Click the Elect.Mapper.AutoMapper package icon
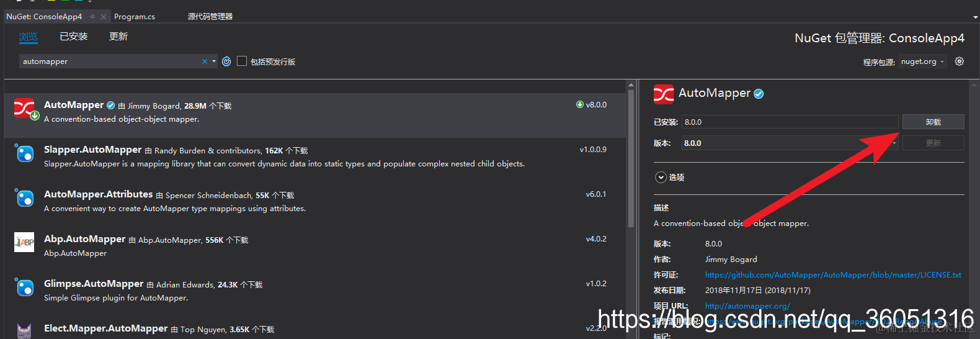 (24, 330)
